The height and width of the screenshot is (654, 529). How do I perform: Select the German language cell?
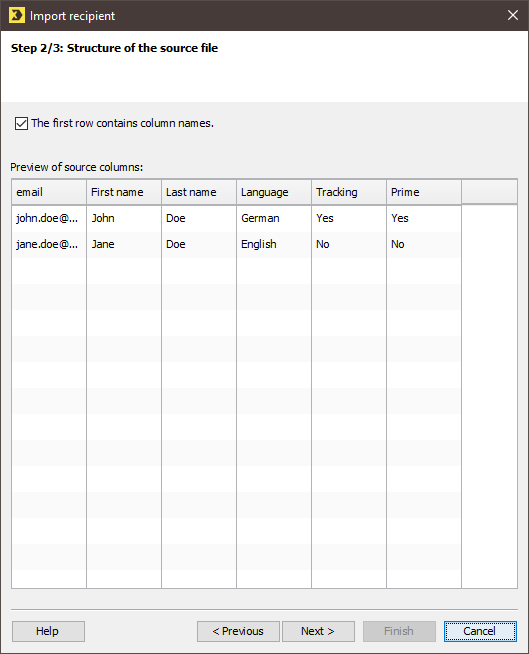[274, 218]
